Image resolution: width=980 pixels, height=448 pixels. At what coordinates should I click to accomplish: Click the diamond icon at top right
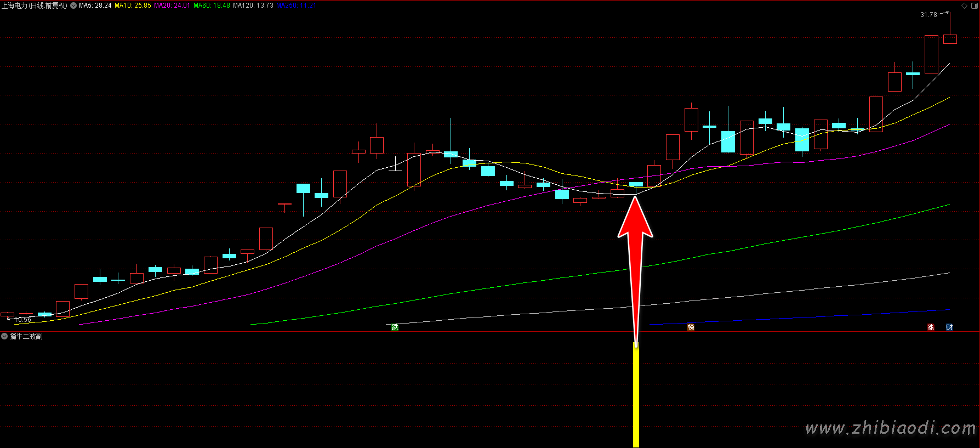coord(965,5)
